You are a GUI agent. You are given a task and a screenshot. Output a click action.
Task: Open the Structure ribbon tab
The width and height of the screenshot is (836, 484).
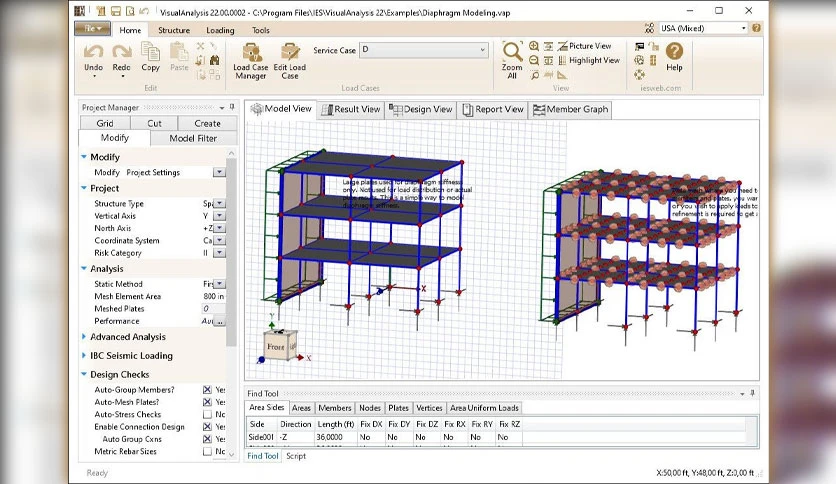tap(174, 30)
